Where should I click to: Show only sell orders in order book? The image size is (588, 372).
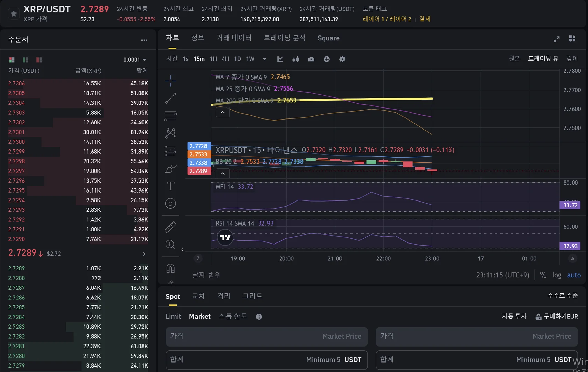pyautogui.click(x=39, y=60)
